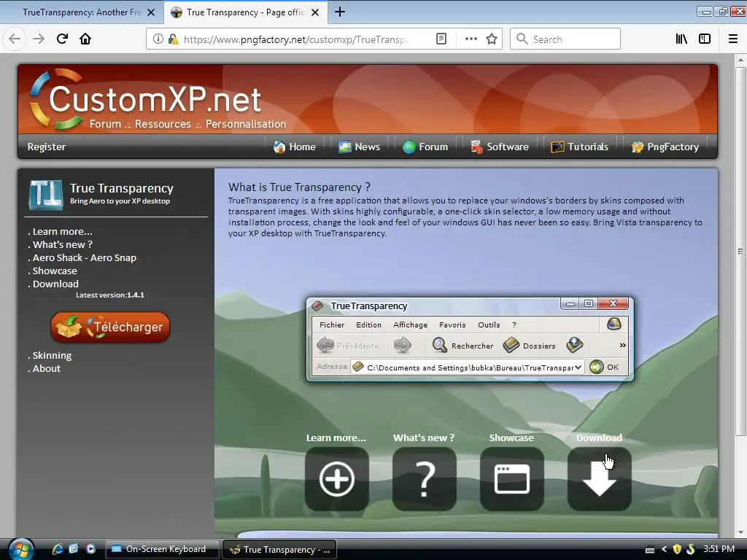Select the 'True Transparency - ...' taskbar button
747x560 pixels.
[x=279, y=549]
